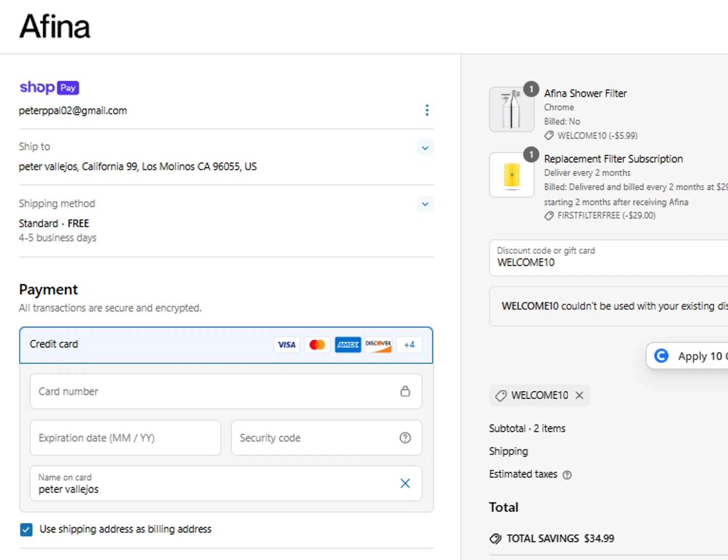Click the Afina Shower Filter product name
Viewport: 728px width, 560px height.
(x=585, y=93)
